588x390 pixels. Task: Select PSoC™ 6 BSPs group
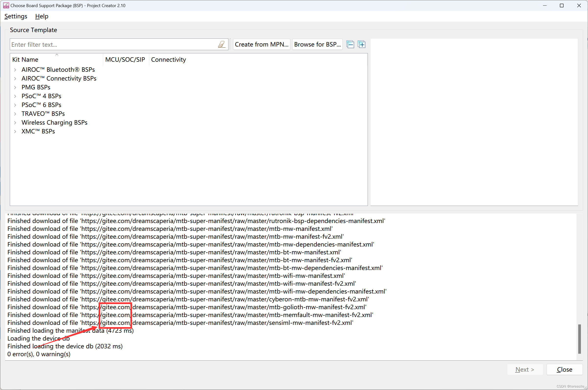tap(41, 105)
